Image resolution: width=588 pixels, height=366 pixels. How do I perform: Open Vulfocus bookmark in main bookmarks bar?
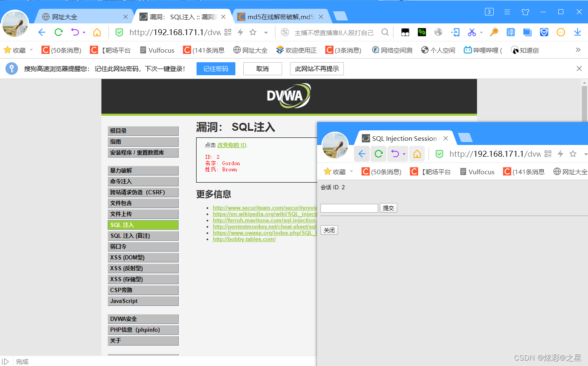(x=157, y=50)
